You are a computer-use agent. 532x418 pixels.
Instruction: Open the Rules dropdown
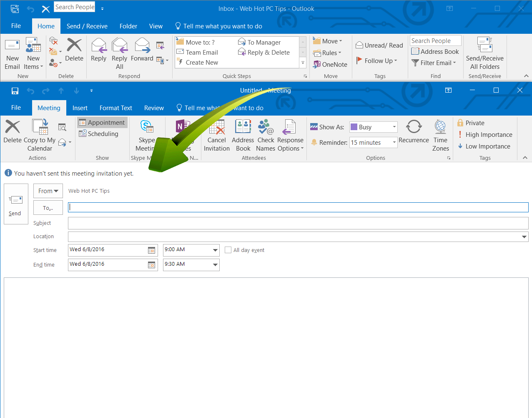pos(327,53)
